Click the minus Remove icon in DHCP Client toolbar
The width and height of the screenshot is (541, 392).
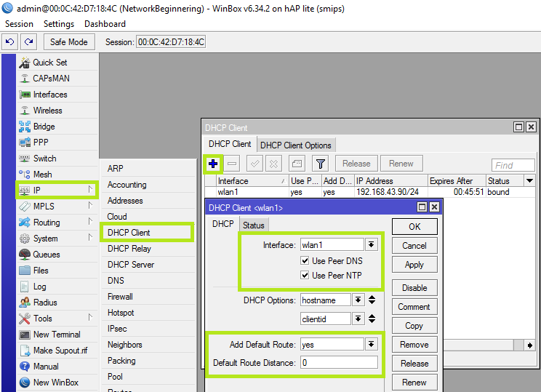(x=232, y=164)
